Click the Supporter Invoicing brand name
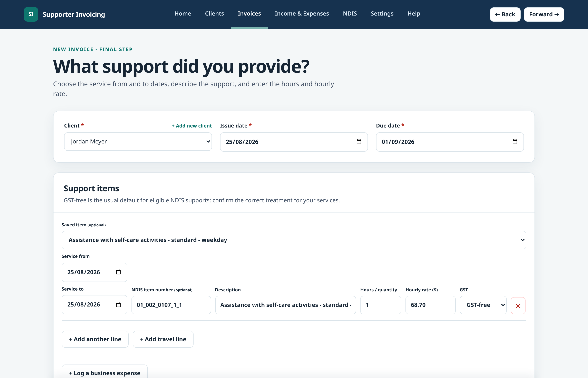Image resolution: width=588 pixels, height=378 pixels. pos(73,14)
